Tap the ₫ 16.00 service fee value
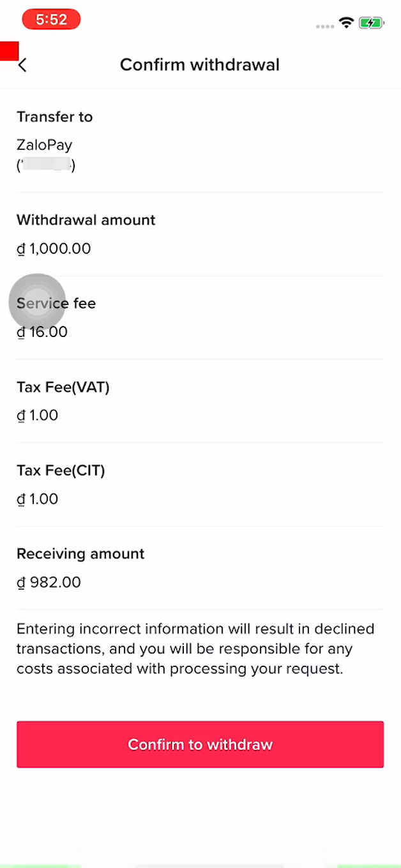This screenshot has height=868, width=401. pos(42,332)
